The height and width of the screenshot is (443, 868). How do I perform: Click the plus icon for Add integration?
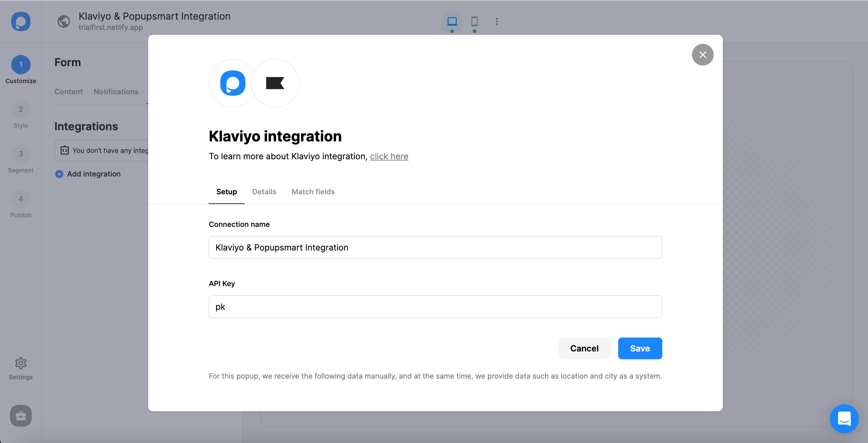click(x=59, y=174)
